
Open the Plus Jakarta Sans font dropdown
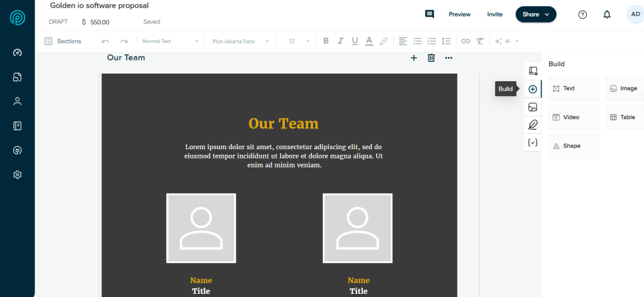click(x=241, y=41)
